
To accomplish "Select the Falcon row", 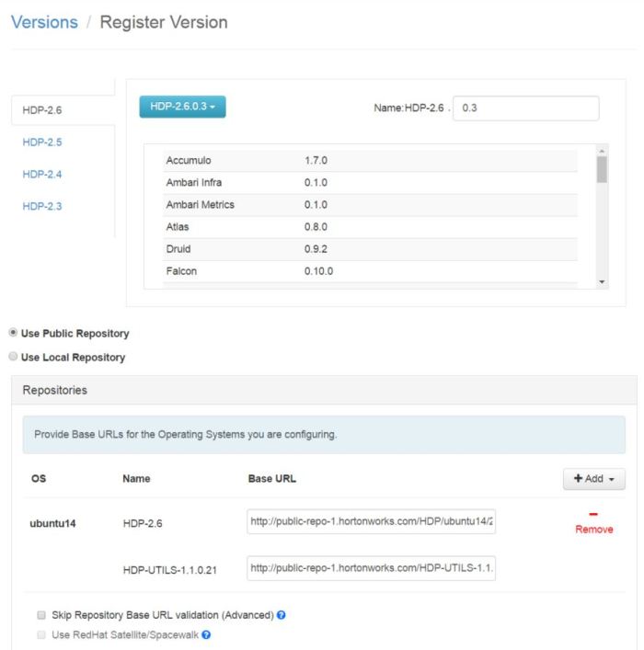I will tap(370, 271).
